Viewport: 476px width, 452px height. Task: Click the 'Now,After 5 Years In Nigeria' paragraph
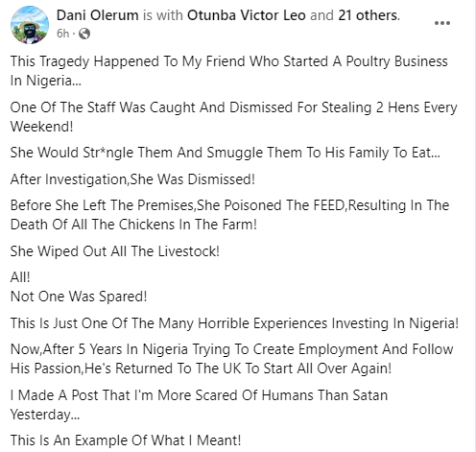[x=231, y=359]
